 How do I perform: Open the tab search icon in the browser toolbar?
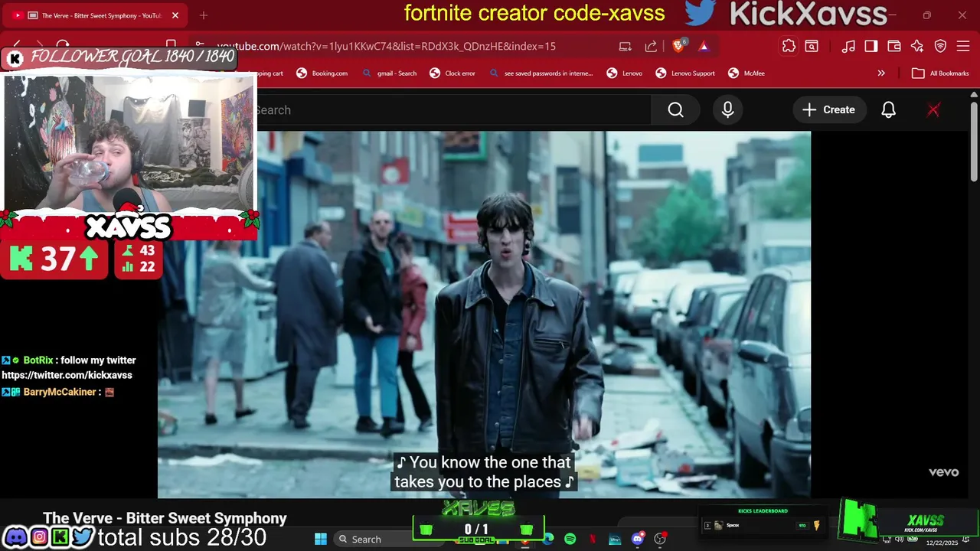click(x=812, y=46)
